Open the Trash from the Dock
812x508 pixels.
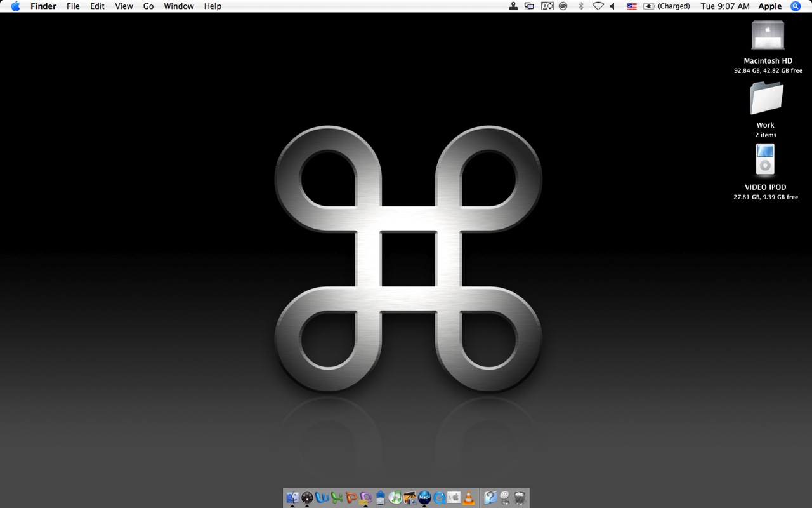click(520, 498)
